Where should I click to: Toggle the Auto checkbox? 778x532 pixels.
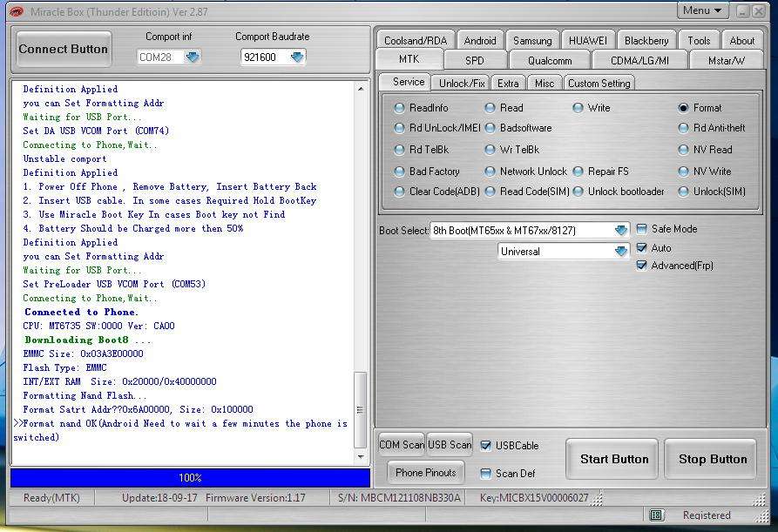click(641, 247)
